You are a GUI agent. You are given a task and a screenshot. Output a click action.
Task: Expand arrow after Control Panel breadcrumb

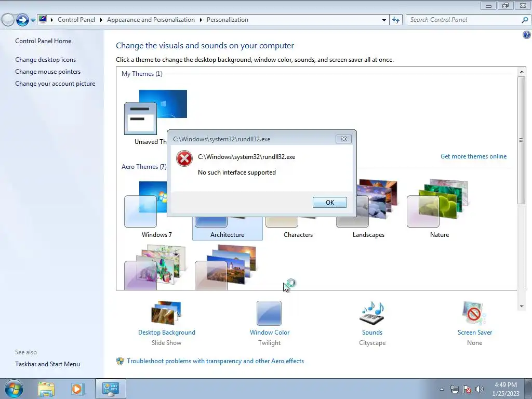[101, 20]
